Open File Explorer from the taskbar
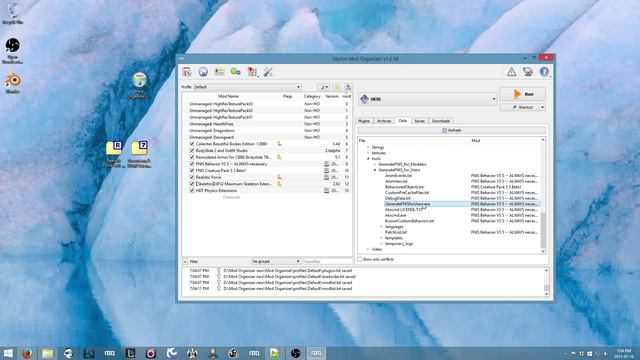This screenshot has height=360, width=640. pos(48,353)
